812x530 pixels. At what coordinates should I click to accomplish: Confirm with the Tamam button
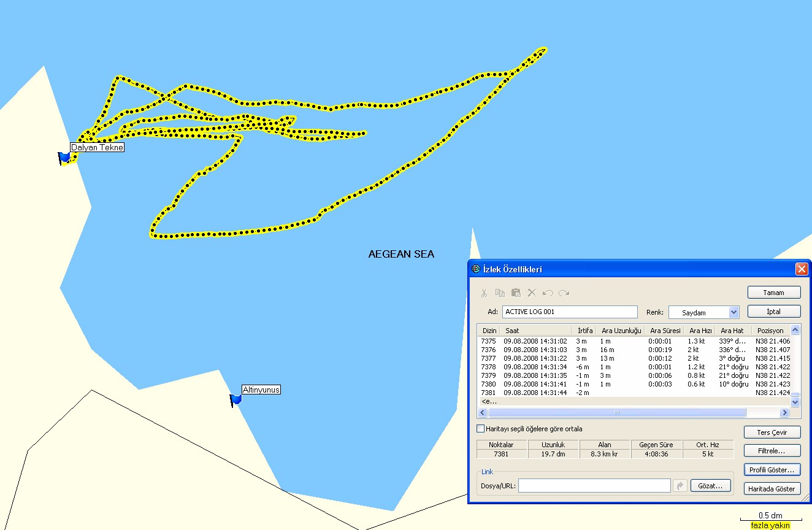point(774,293)
